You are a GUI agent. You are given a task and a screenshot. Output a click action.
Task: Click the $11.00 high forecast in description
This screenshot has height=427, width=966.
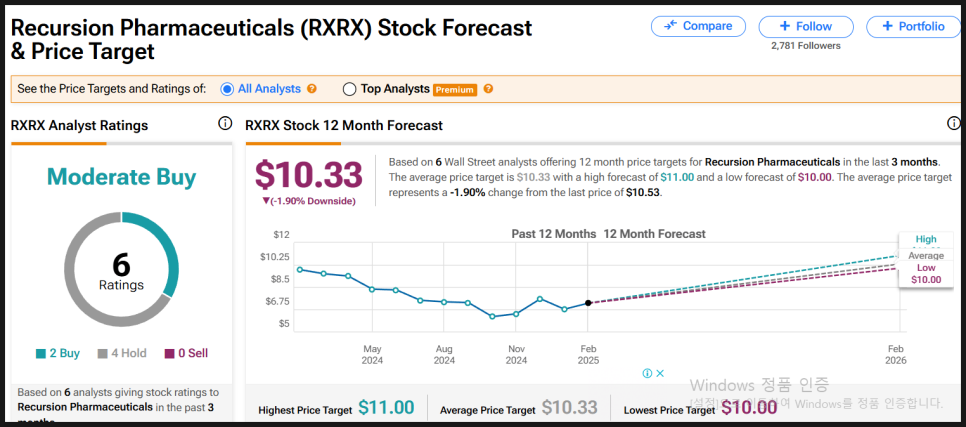pos(677,177)
